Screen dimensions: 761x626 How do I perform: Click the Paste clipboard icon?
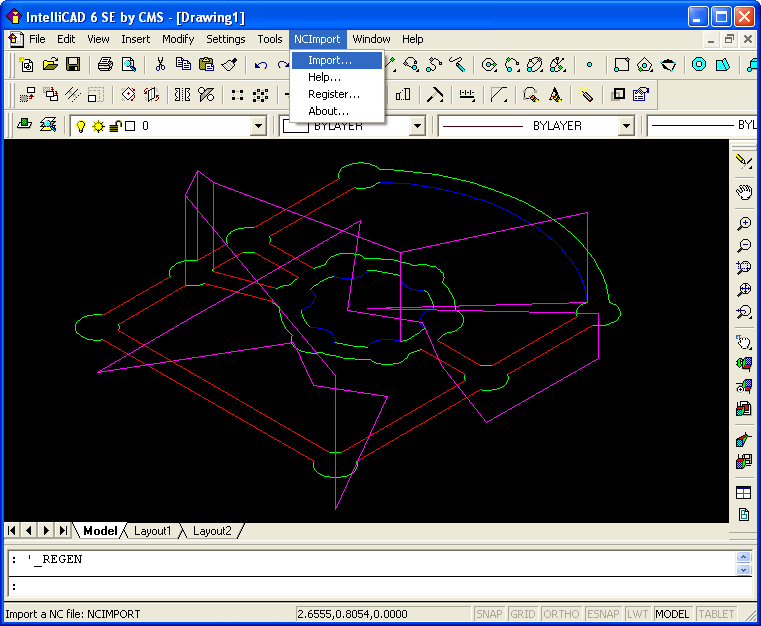(x=207, y=65)
